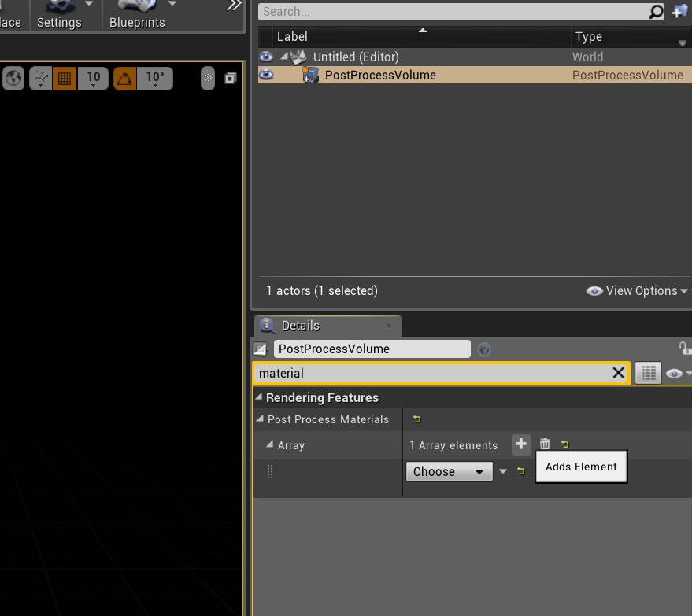Select the Untitled (Editor) world row
This screenshot has height=616, width=692.
475,57
